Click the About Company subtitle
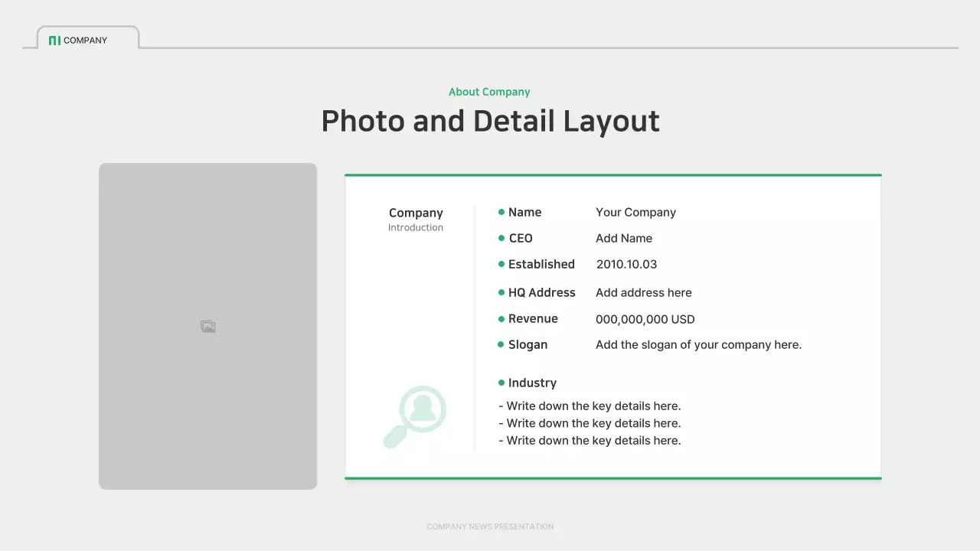This screenshot has height=551, width=980. point(489,92)
